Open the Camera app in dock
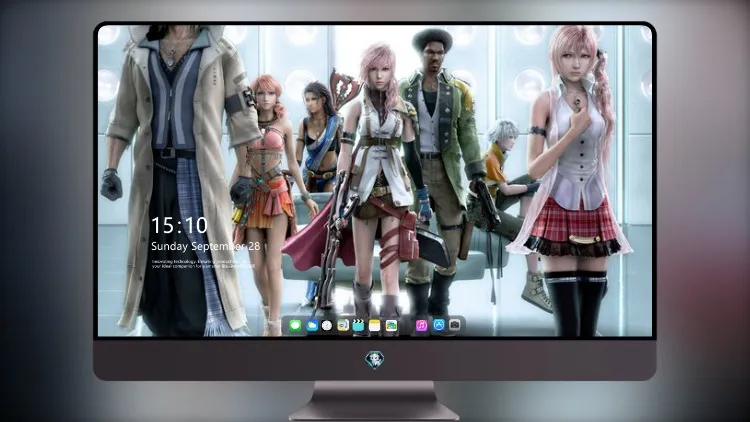 (x=454, y=325)
